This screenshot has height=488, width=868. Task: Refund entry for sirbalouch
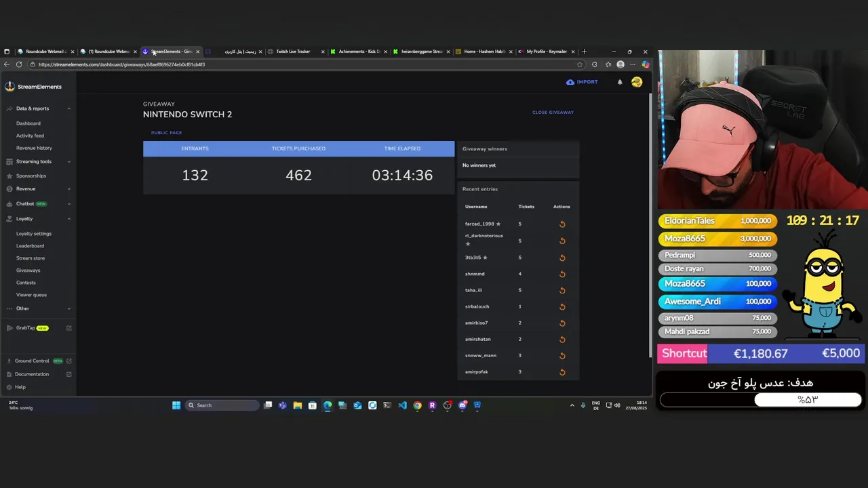[x=562, y=306]
